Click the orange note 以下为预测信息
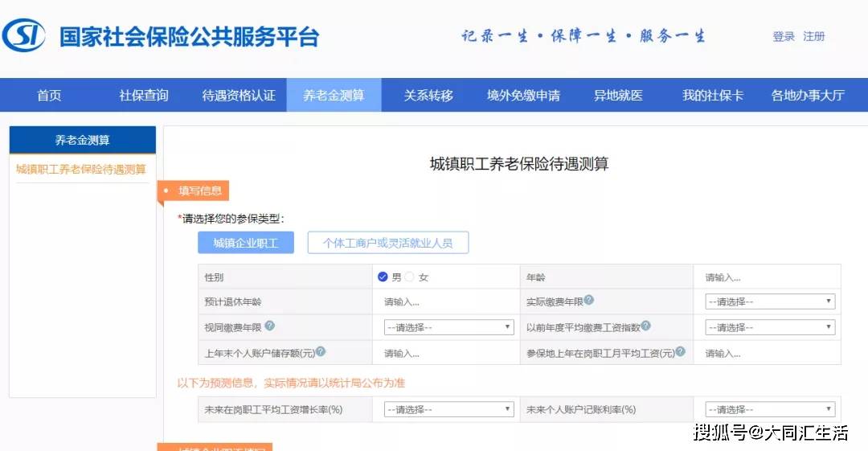The image size is (868, 451). pyautogui.click(x=291, y=383)
